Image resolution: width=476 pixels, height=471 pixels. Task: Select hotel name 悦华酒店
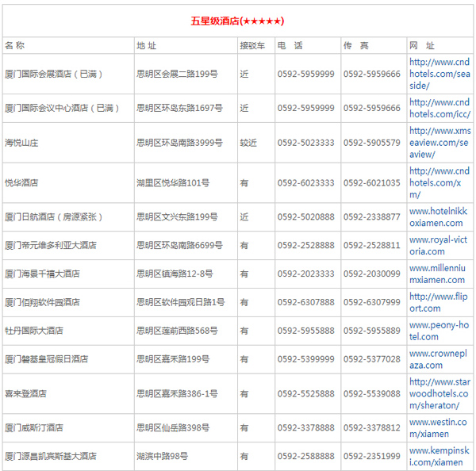pyautogui.click(x=21, y=182)
